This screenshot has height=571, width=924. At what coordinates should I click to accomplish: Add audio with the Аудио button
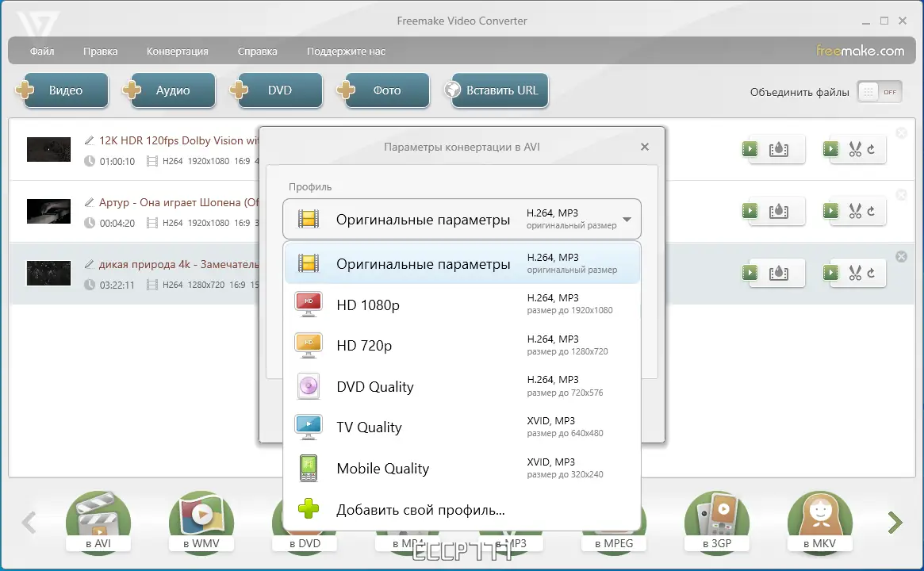click(168, 90)
